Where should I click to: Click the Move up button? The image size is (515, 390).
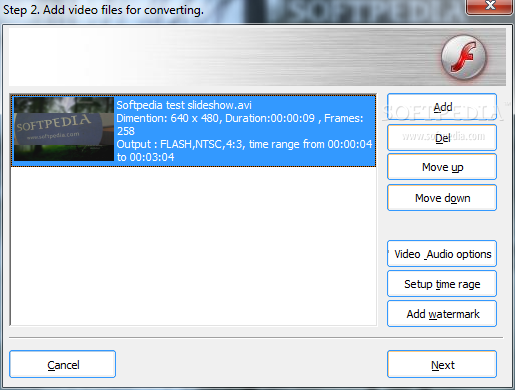442,167
